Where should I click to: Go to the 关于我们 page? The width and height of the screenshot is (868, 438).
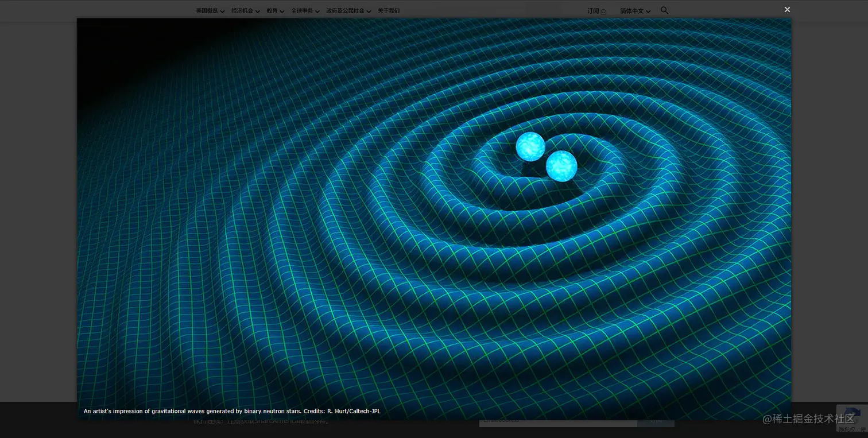(389, 11)
